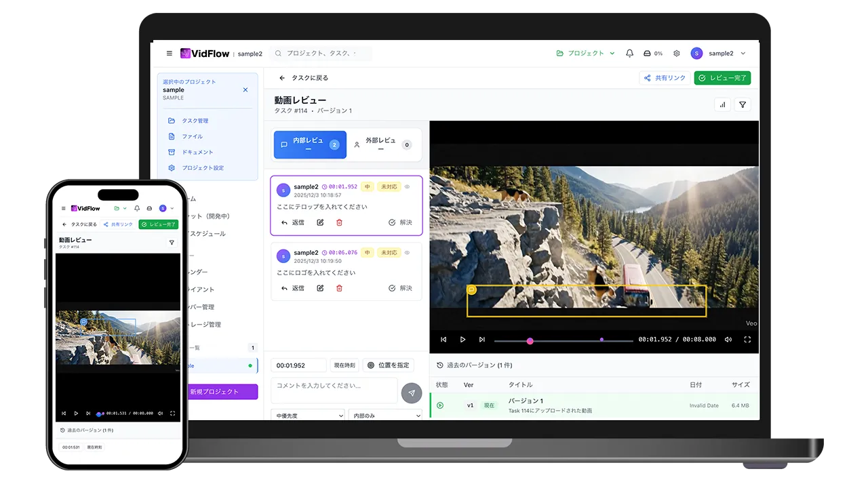Delete the テロップ comment via trash icon
Screen dimensions: 868x488
coord(339,222)
